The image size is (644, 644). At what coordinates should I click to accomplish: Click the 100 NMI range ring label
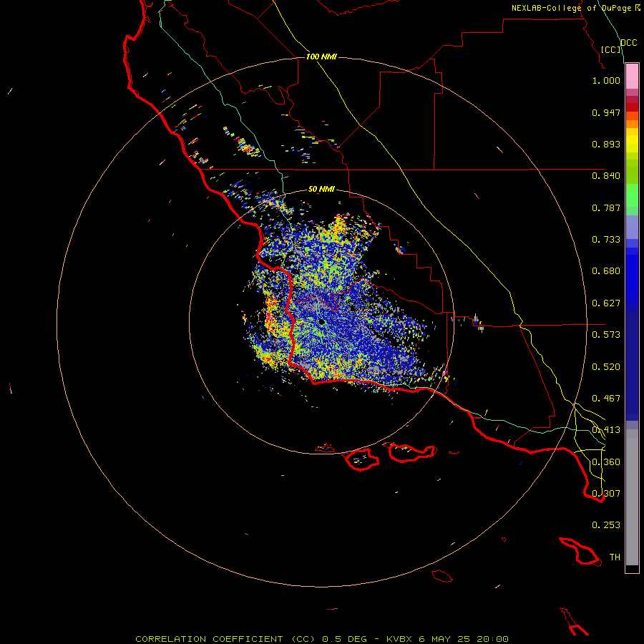click(x=321, y=57)
